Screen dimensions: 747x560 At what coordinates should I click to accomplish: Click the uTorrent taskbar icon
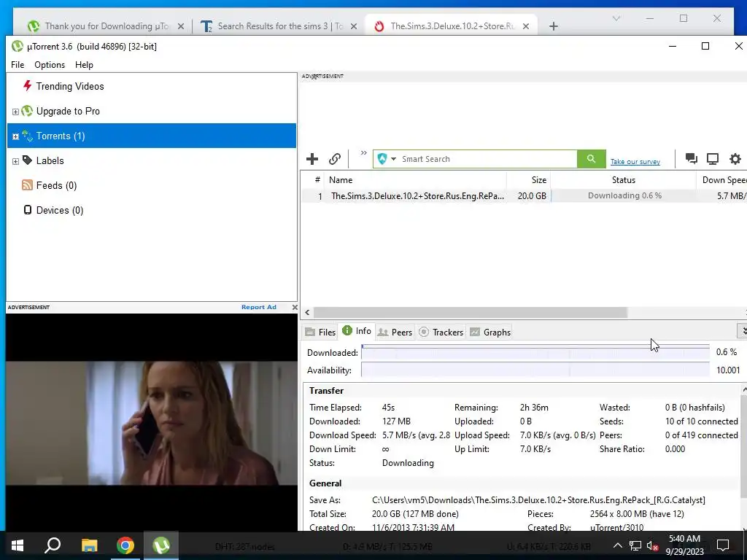(161, 545)
